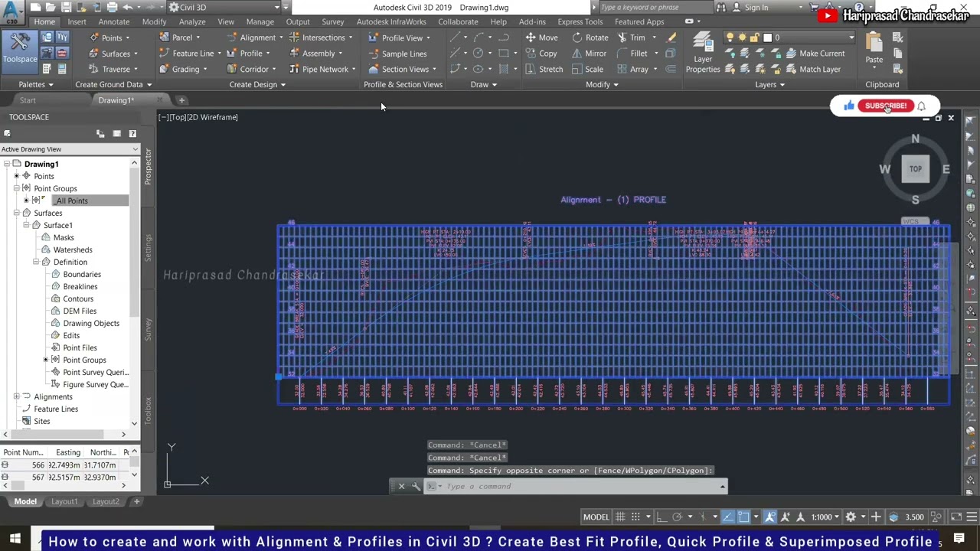Select the Rotate command
Screen dimensions: 980x551
tap(590, 37)
